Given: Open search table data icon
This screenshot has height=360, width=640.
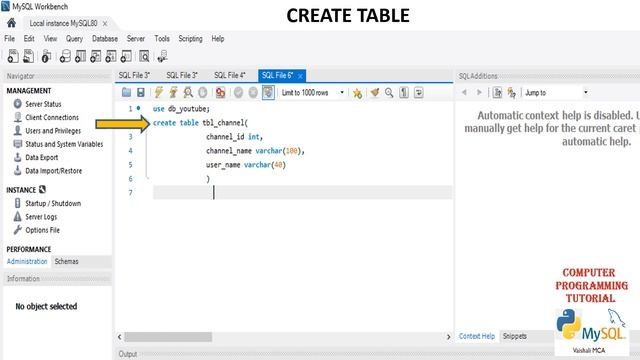Looking at the screenshot, I should coord(144,56).
